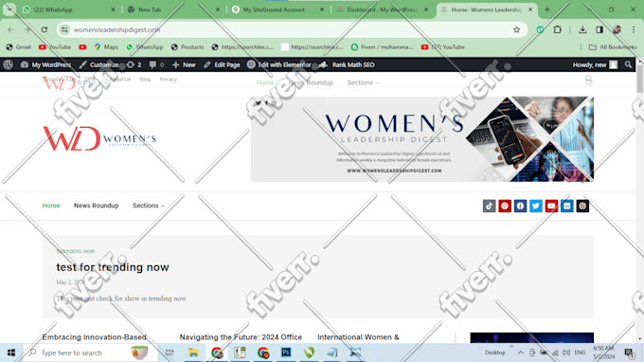Open Chrome tab search dropdown
The height and width of the screenshot is (362, 644).
(x=9, y=9)
